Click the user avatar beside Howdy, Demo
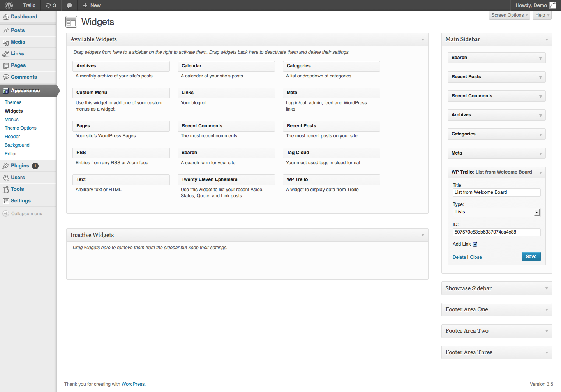The height and width of the screenshot is (392, 561). coord(553,5)
